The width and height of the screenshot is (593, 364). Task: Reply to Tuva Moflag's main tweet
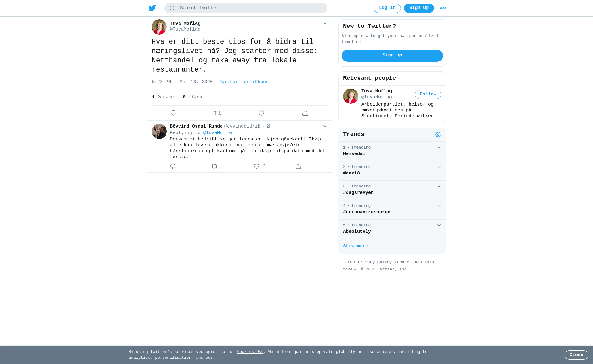coord(174,113)
